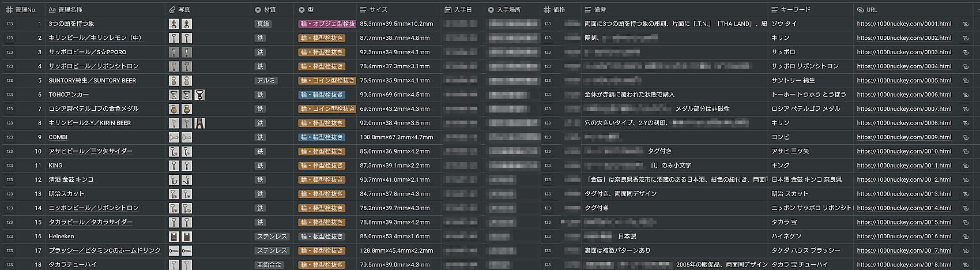
Task: Click the link icon beside the 0001.html URL
Action: tap(966, 24)
